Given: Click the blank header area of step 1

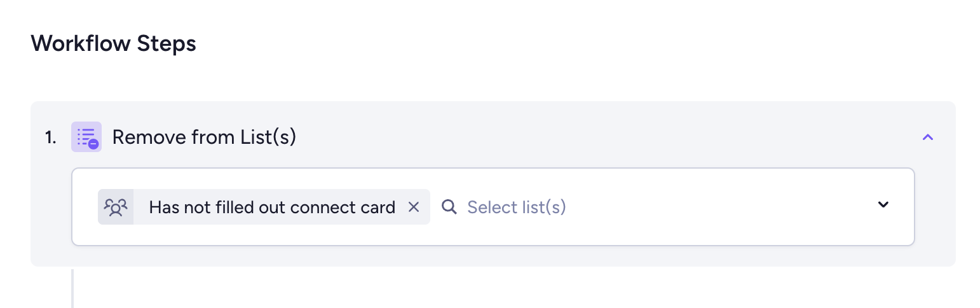Looking at the screenshot, I should (x=572, y=137).
